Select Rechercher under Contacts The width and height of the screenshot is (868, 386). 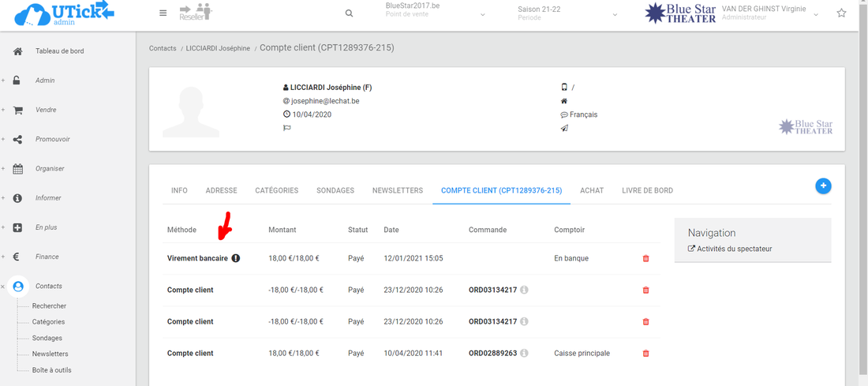(x=49, y=306)
